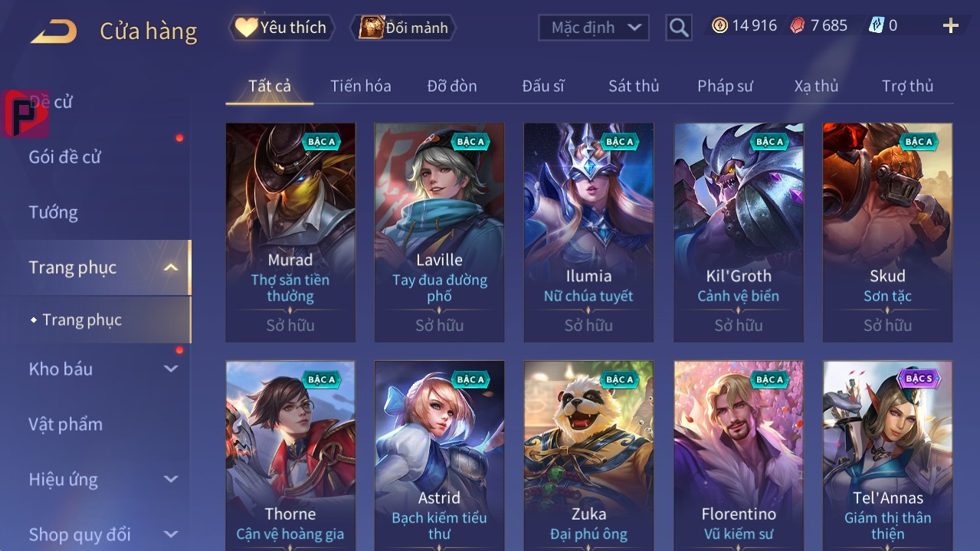980x551 pixels.
Task: Open the Tel'Annas Bậc S skin card
Action: (887, 456)
